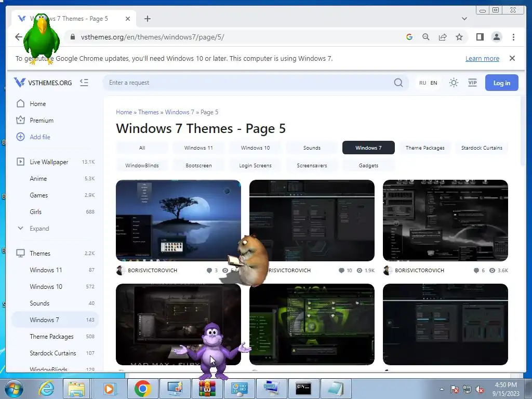Open the Chrome profile avatar
The image size is (532, 399).
[496, 37]
